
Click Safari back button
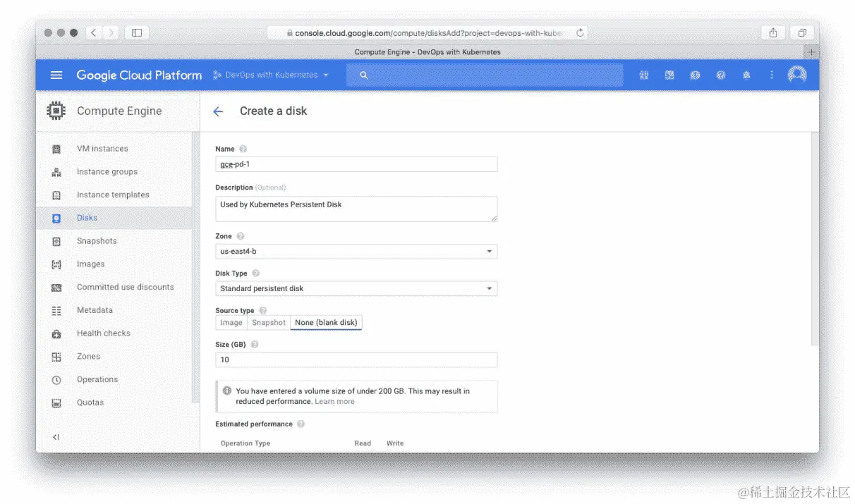[94, 32]
